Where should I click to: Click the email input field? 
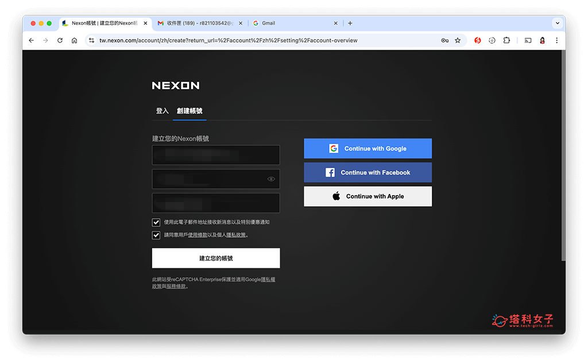216,155
